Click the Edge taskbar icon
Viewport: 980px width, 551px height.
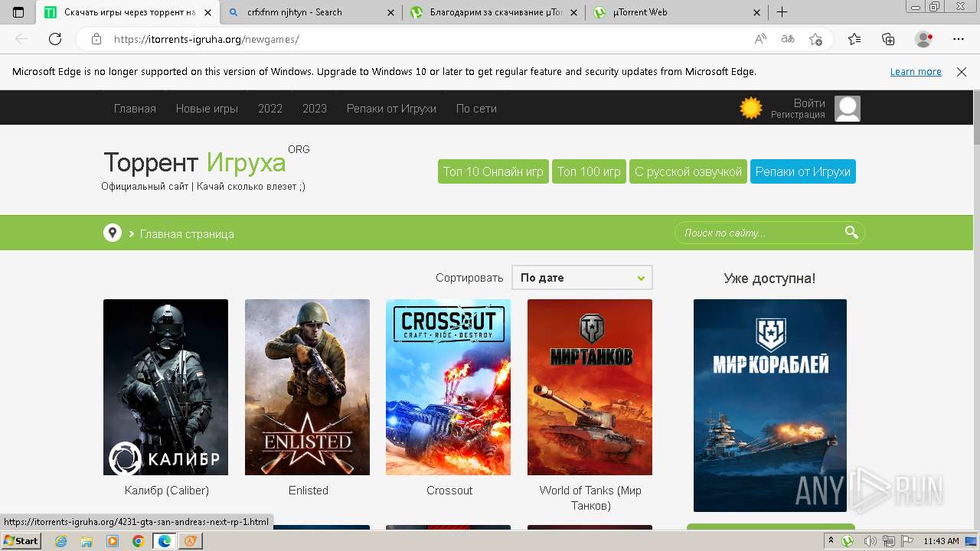tap(164, 541)
